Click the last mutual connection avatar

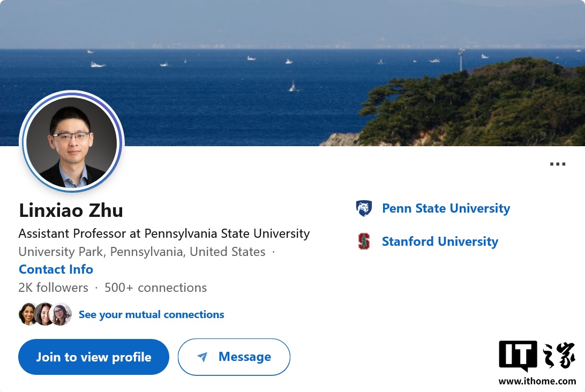tap(62, 314)
